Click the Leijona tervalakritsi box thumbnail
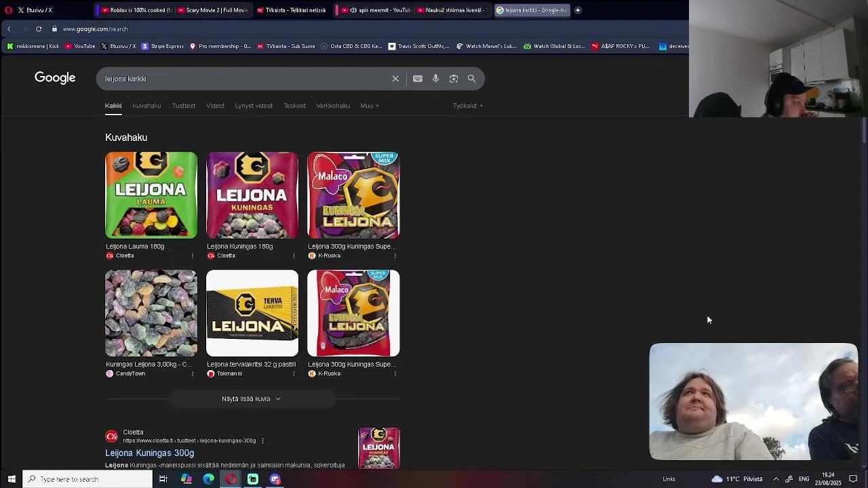 coord(252,313)
